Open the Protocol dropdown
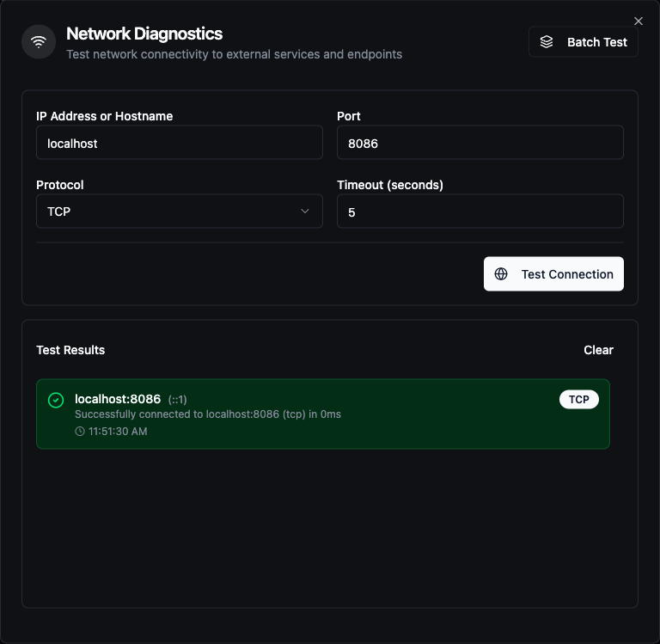The height and width of the screenshot is (644, 660). (x=180, y=212)
